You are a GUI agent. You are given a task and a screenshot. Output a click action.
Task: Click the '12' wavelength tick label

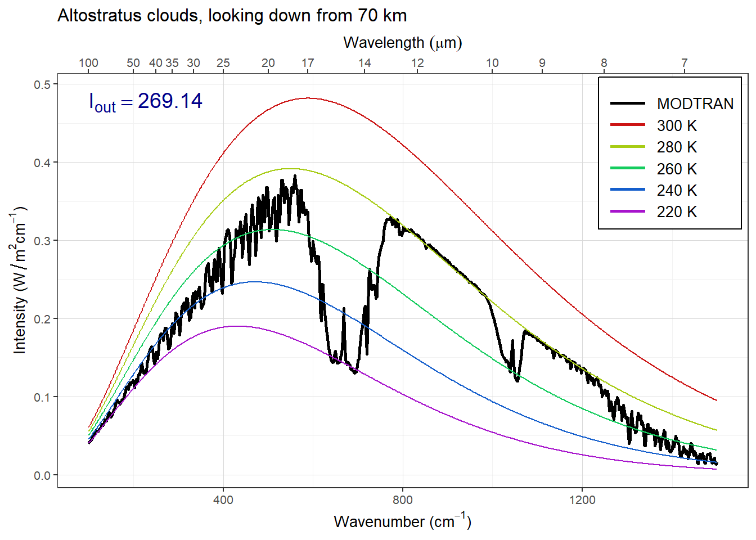point(417,63)
